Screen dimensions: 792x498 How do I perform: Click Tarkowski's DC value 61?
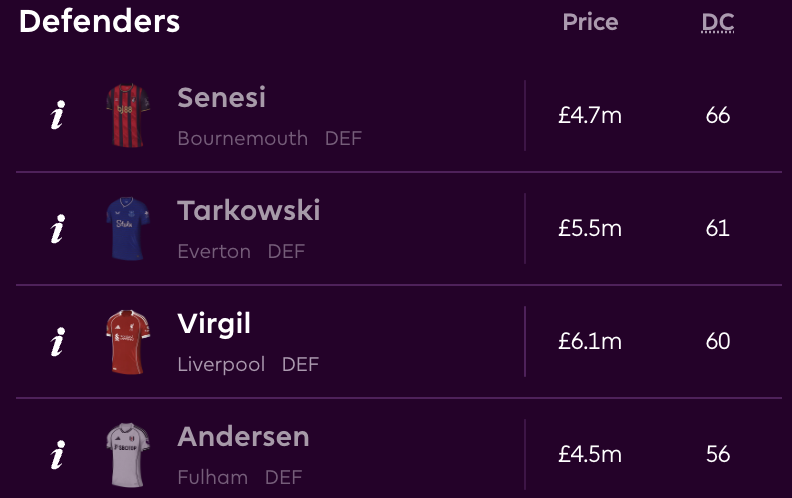[x=718, y=229]
